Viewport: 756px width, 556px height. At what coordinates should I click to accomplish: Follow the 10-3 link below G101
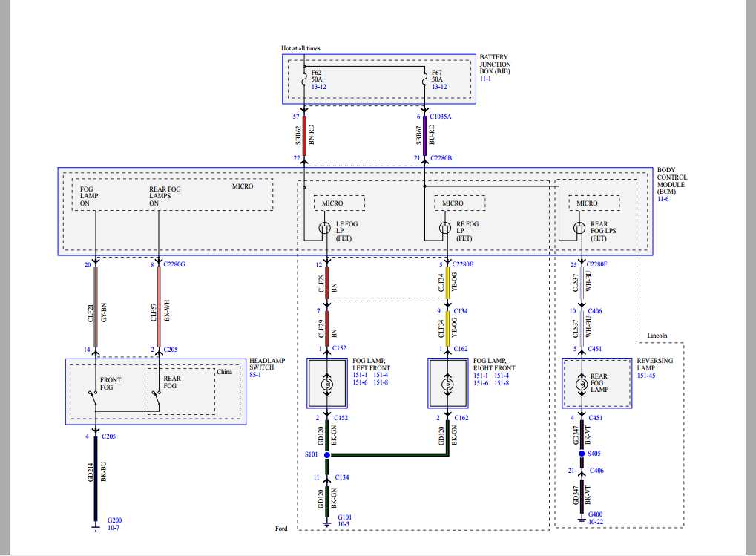point(344,524)
